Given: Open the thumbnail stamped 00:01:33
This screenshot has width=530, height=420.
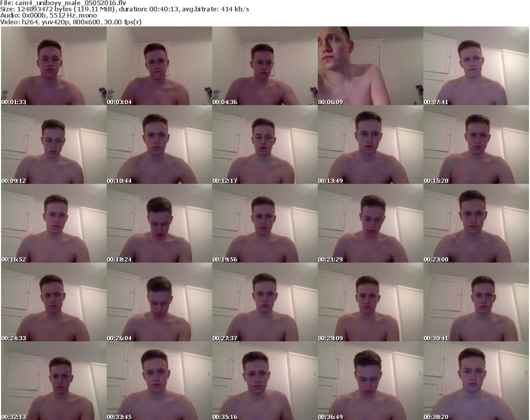Looking at the screenshot, I should click(54, 66).
